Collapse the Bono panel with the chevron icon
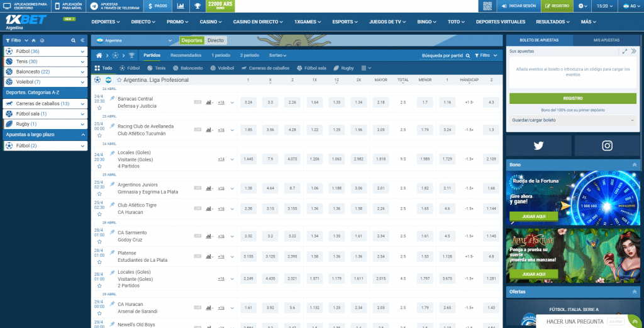This screenshot has width=644, height=328. pyautogui.click(x=634, y=164)
